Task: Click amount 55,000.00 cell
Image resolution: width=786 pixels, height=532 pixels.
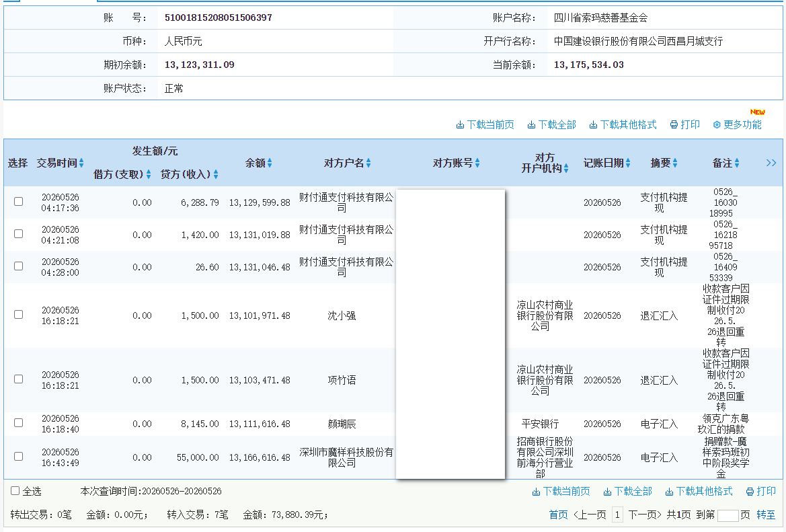Action: (x=198, y=457)
